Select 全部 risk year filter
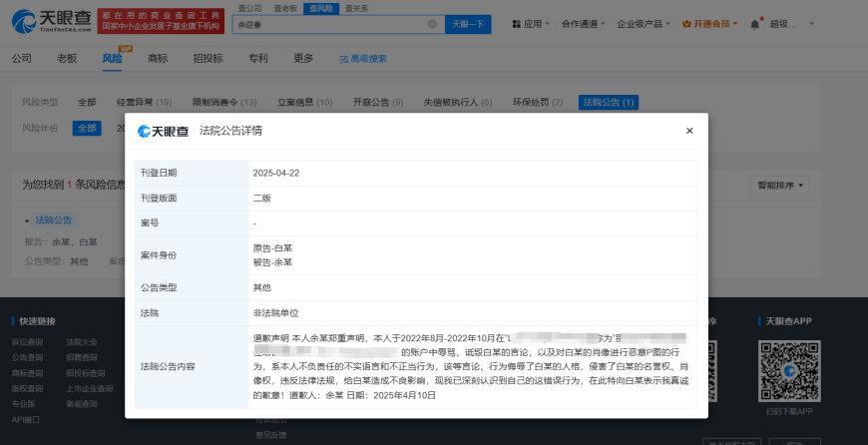Image resolution: width=868 pixels, height=445 pixels. 87,128
